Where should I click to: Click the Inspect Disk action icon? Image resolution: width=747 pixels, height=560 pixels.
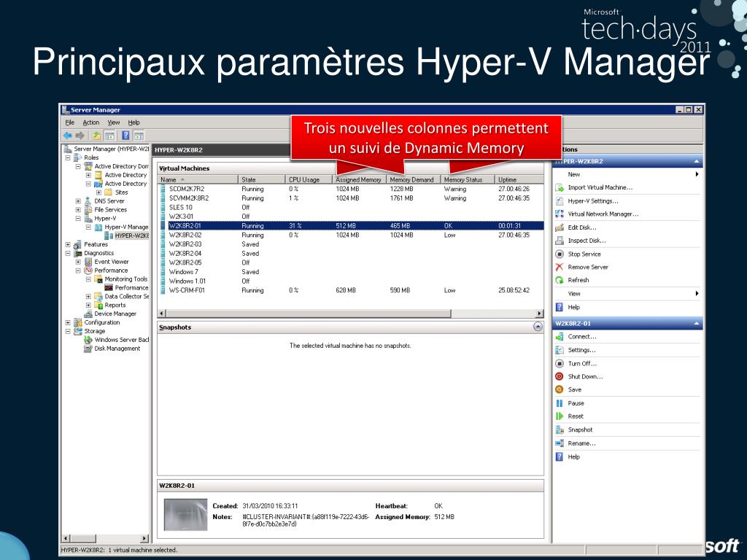click(x=560, y=241)
